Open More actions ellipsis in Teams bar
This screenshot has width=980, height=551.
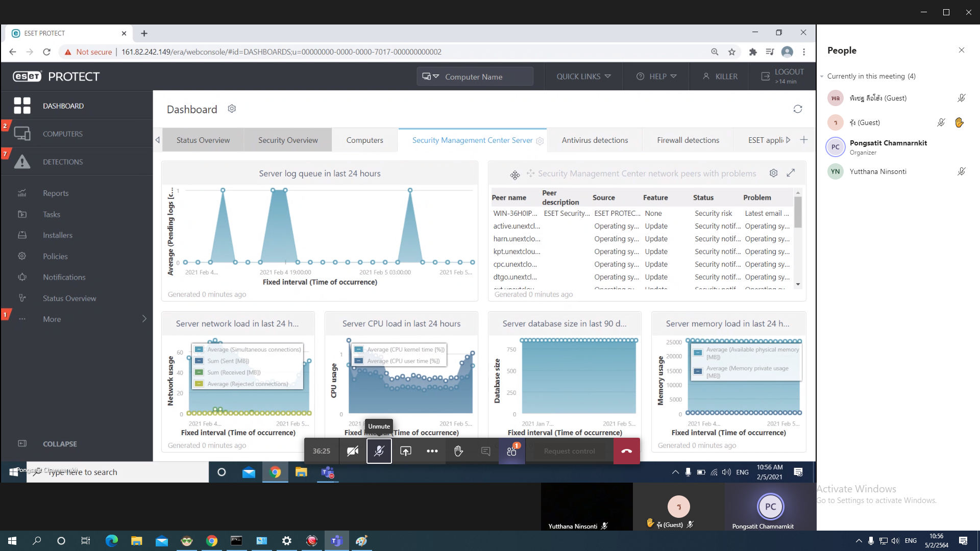pyautogui.click(x=432, y=451)
